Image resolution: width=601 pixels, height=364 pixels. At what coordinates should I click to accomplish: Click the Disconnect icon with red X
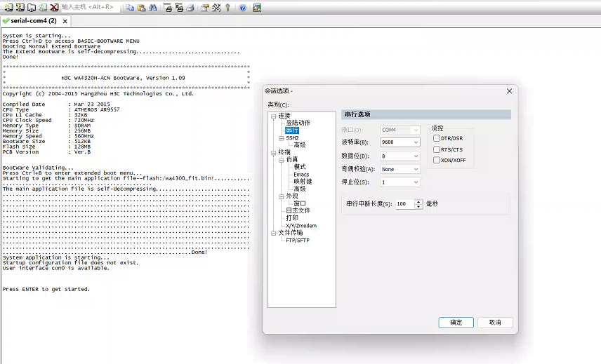tap(54, 8)
